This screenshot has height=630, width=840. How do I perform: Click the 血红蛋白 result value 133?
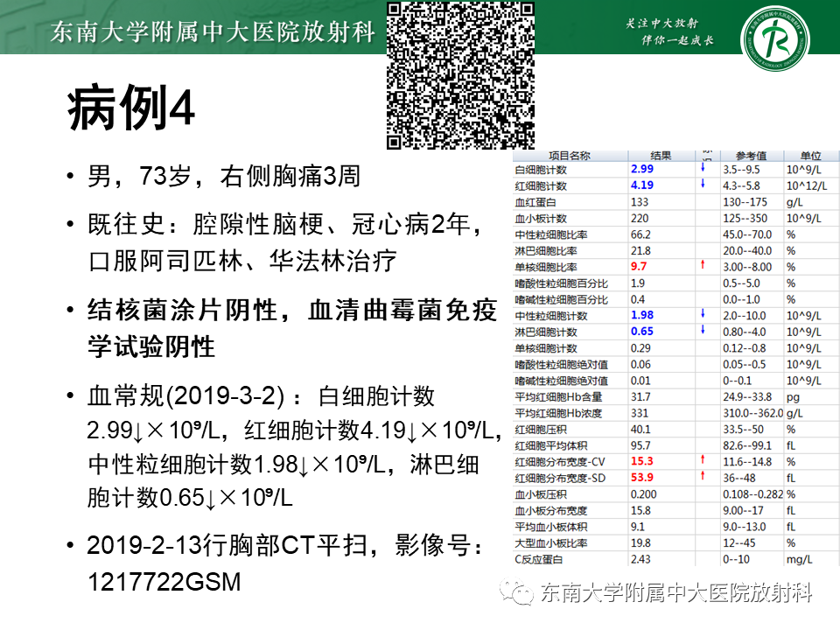640,202
